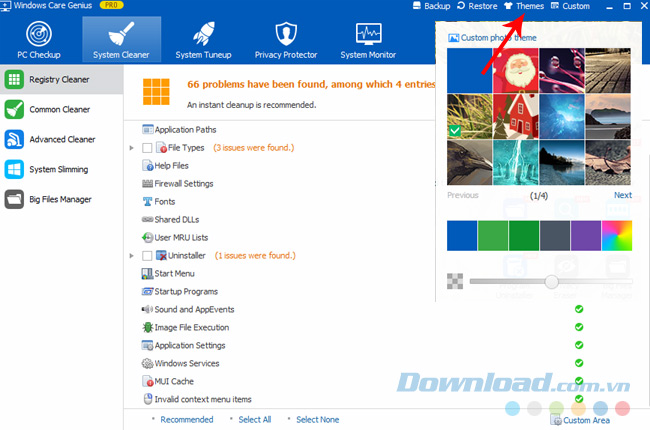Viewport: 650px width, 430px height.
Task: Choose the wooden boardwalk theme thumbnail
Action: click(x=608, y=70)
